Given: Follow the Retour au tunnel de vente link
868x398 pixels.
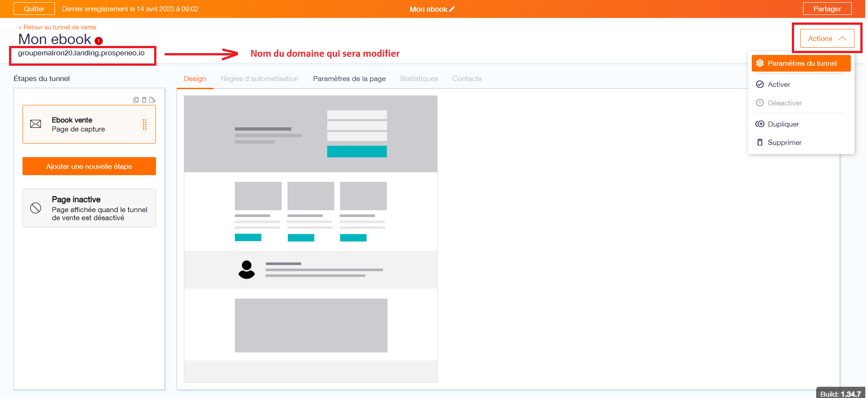Looking at the screenshot, I should [57, 27].
